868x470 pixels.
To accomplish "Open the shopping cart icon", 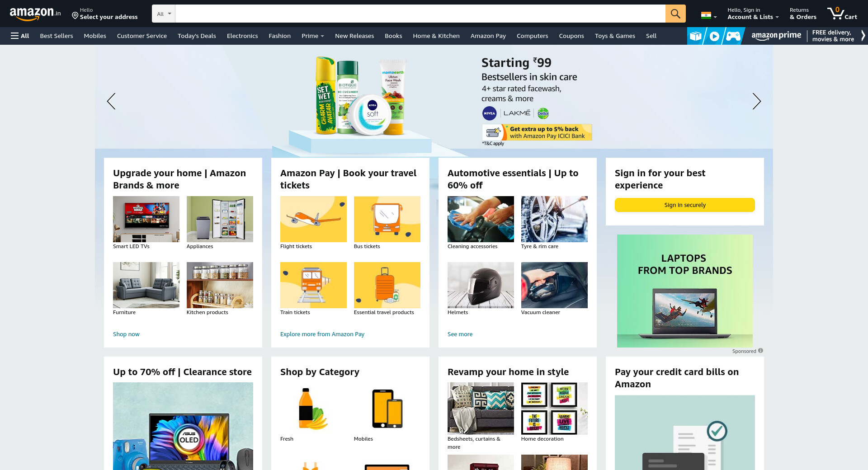I will [x=842, y=14].
